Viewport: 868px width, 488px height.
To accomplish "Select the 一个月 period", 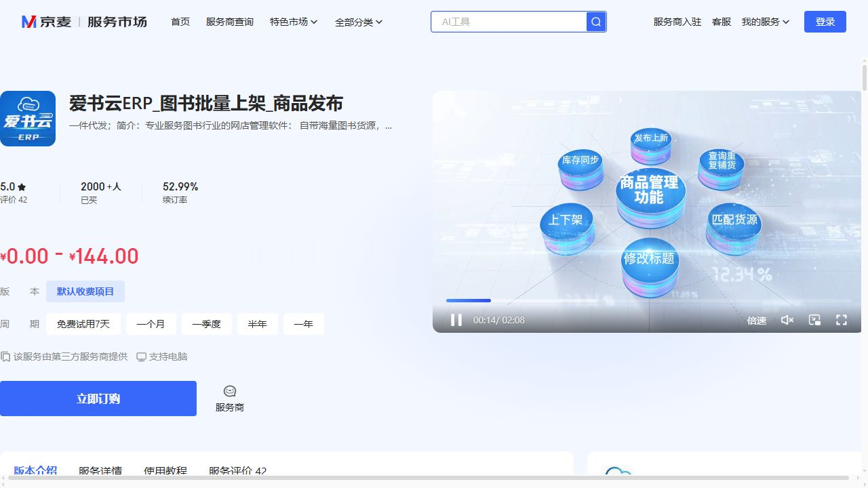I will tap(151, 324).
